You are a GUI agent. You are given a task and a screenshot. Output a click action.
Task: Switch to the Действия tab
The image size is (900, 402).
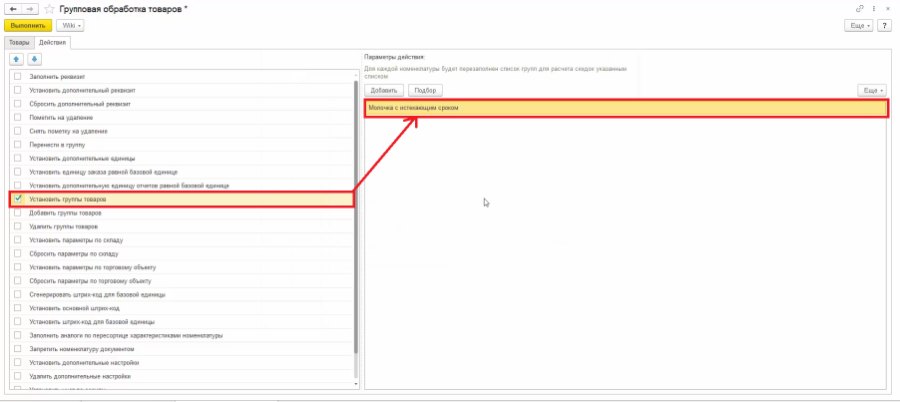(x=52, y=42)
